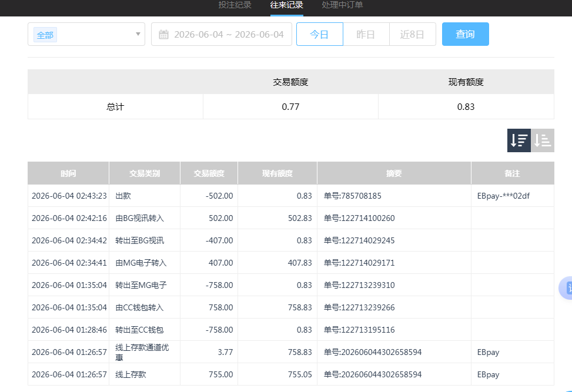Screen dimensions: 572x392
Task: Select amount 3.77
Action: tap(225, 352)
